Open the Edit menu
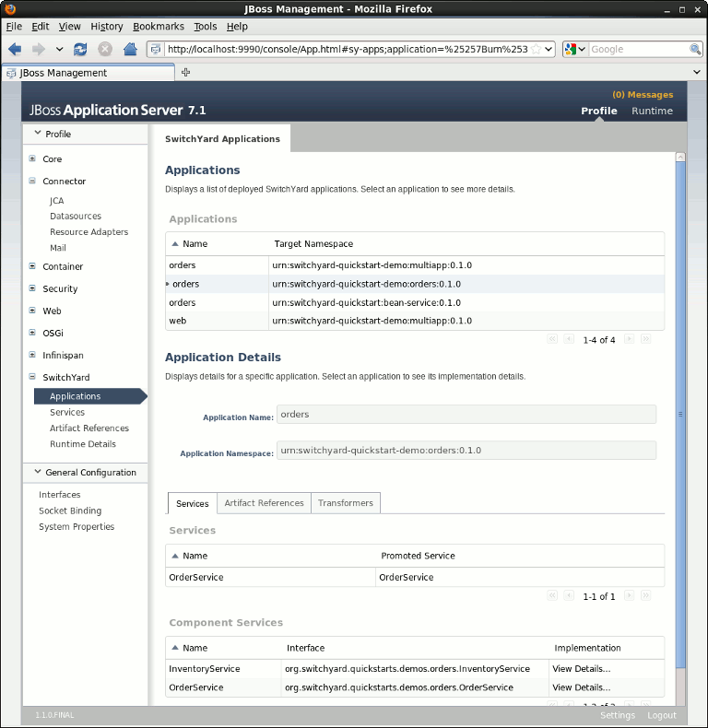This screenshot has height=728, width=708. [41, 27]
